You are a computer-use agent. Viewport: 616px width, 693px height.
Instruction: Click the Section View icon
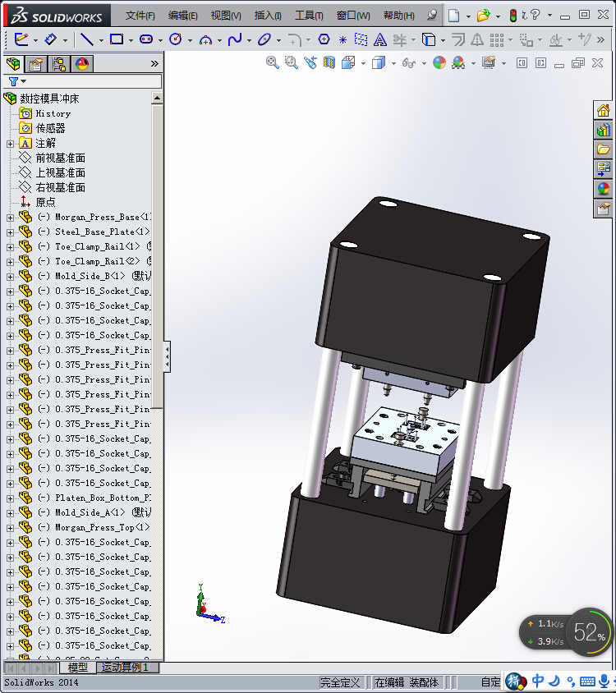[x=329, y=62]
